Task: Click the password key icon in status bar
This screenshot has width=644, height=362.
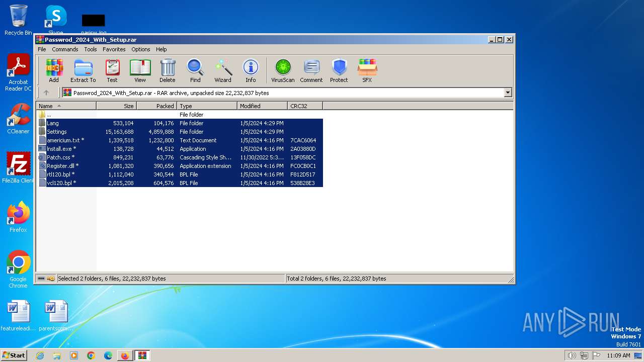Action: 51,279
